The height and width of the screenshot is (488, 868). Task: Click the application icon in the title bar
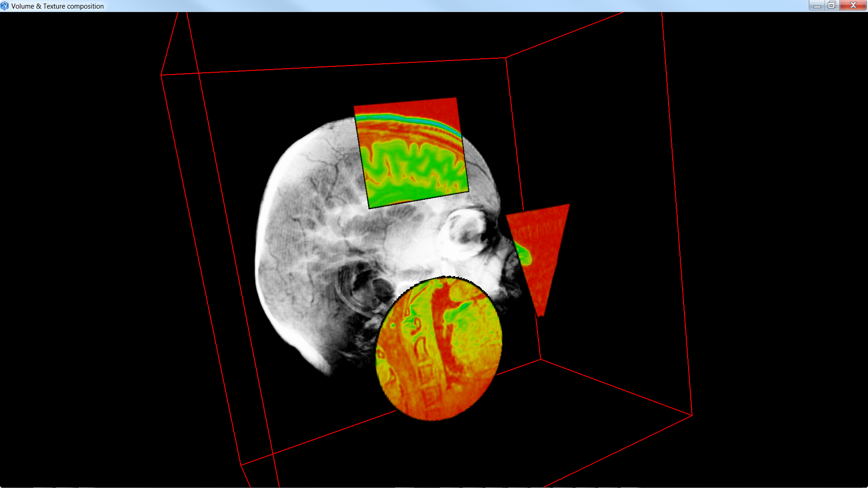tap(5, 6)
